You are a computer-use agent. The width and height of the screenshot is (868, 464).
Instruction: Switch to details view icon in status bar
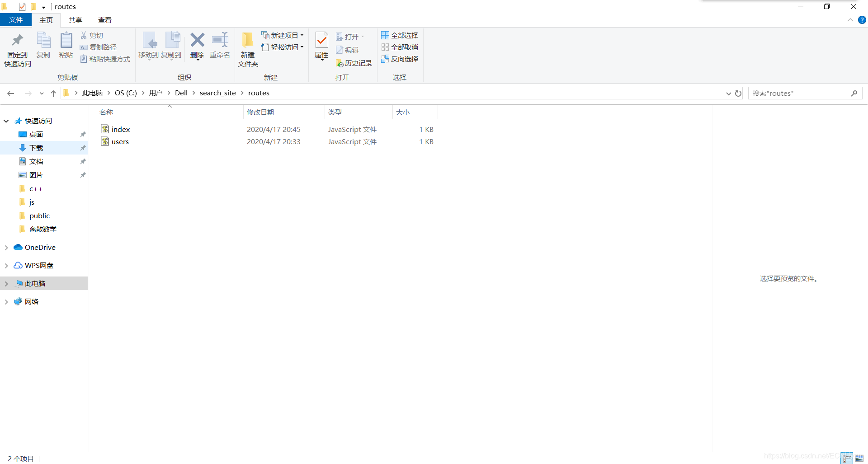pos(848,458)
